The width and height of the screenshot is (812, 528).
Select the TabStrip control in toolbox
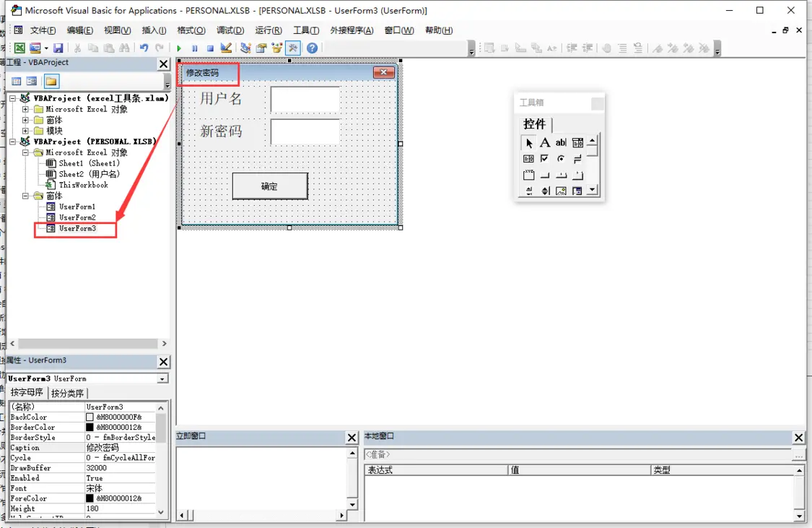[561, 175]
